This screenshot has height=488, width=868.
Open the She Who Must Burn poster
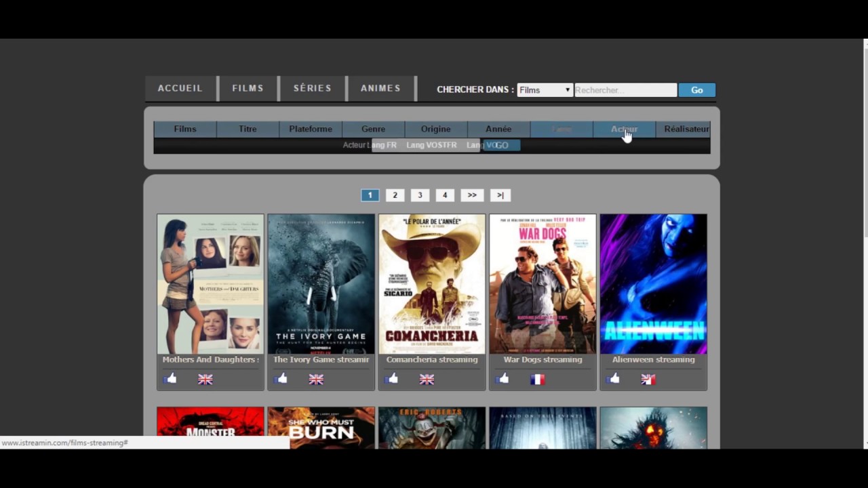[x=321, y=428]
